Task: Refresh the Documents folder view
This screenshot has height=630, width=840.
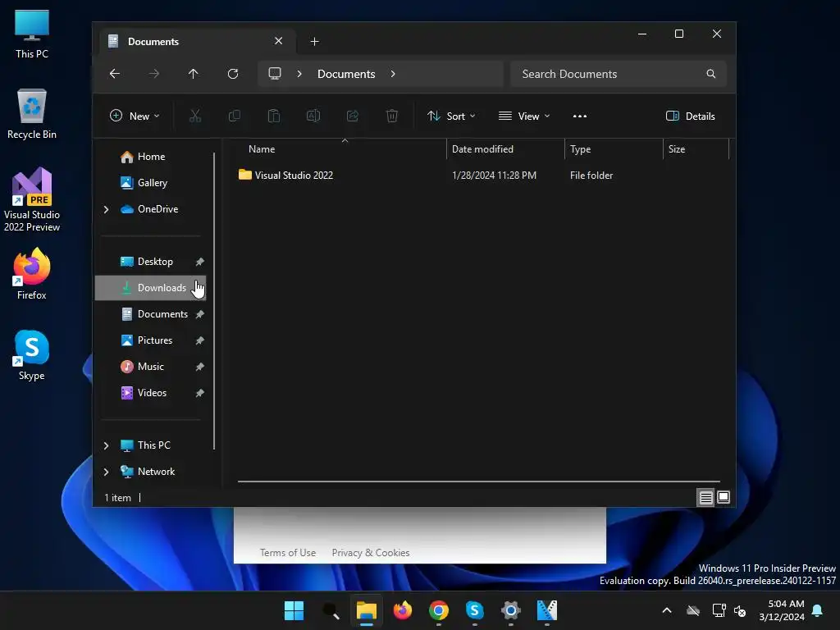Action: [233, 74]
